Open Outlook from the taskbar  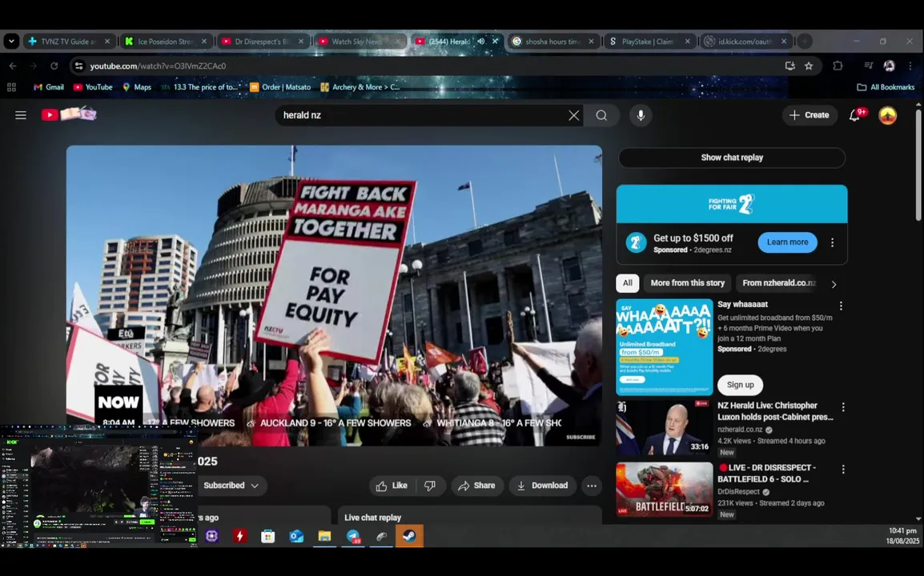(296, 536)
